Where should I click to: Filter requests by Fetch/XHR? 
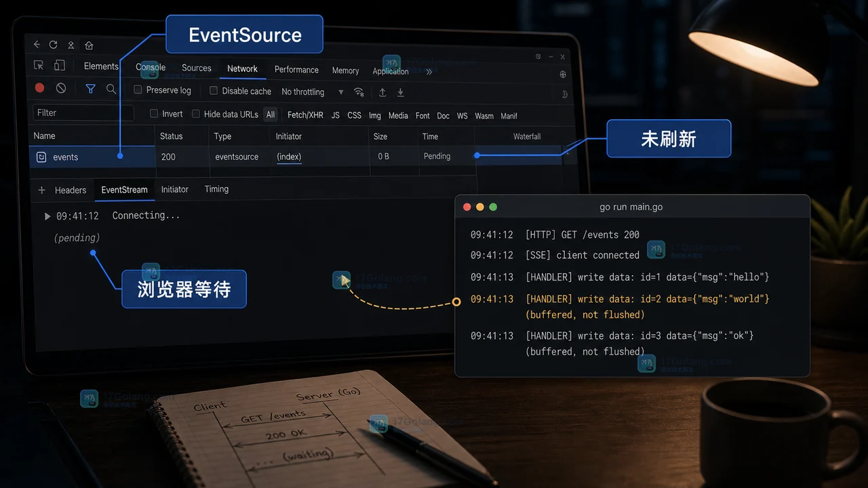pos(305,115)
